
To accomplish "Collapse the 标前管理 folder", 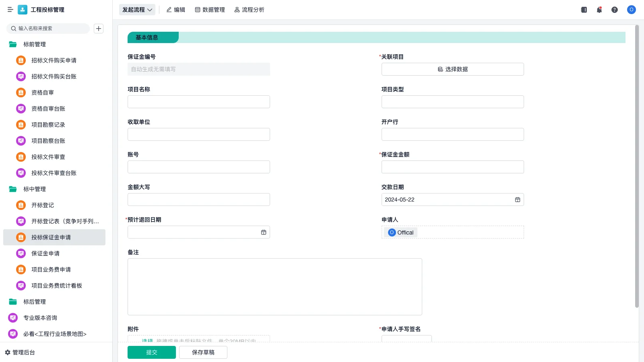I will coord(34,44).
